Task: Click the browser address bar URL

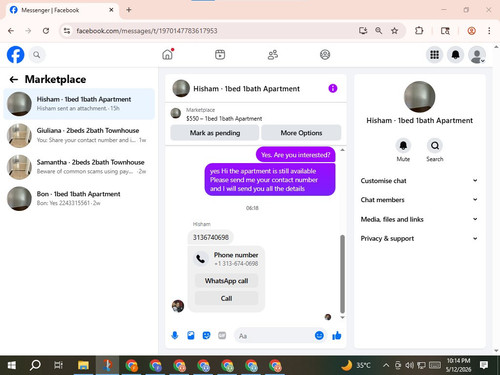Action: [x=147, y=31]
